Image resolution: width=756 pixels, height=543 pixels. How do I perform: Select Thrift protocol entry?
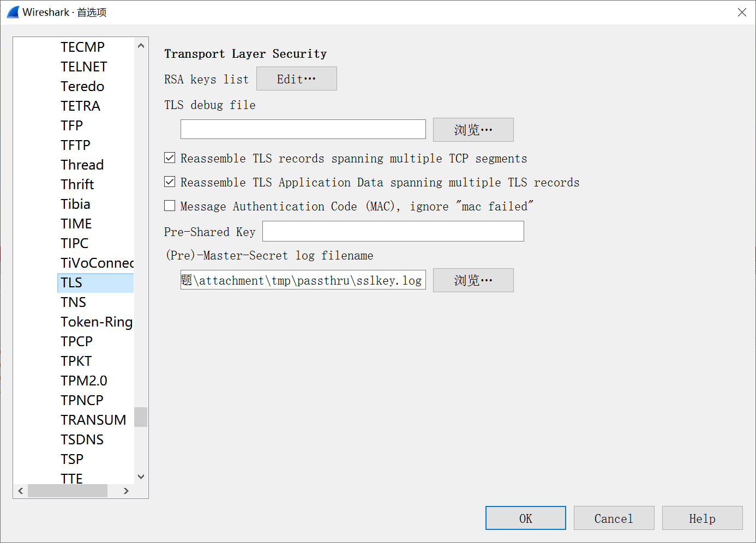point(77,184)
